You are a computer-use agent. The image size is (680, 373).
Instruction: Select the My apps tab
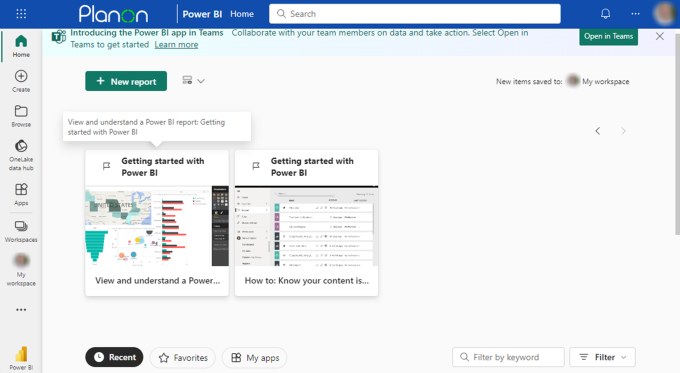tap(255, 357)
